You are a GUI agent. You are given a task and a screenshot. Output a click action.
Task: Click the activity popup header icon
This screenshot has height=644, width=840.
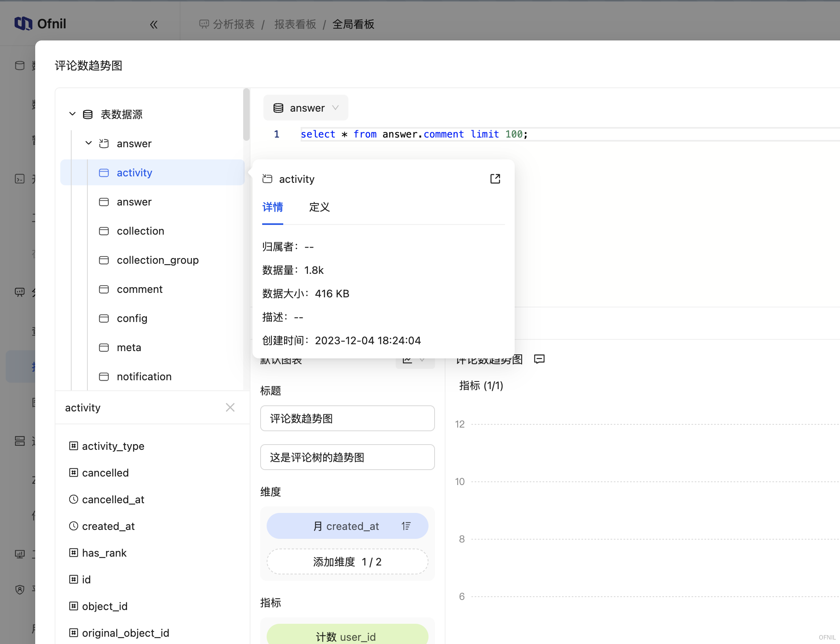pos(267,179)
